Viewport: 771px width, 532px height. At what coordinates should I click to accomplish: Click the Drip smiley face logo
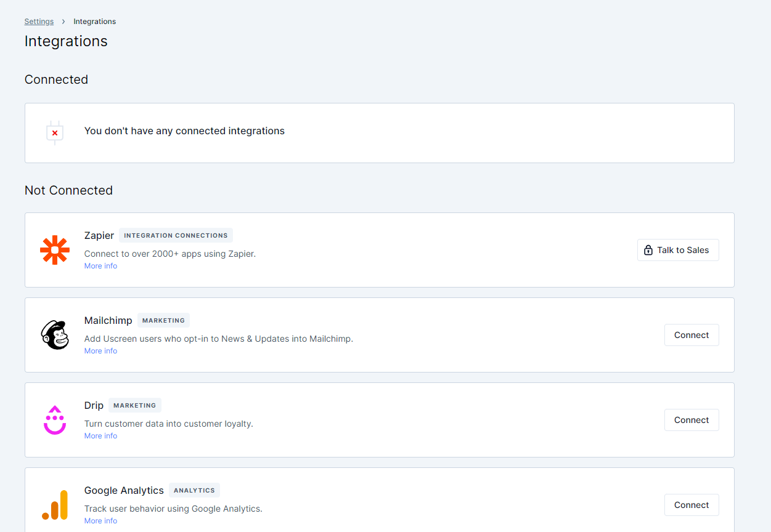[x=55, y=420]
